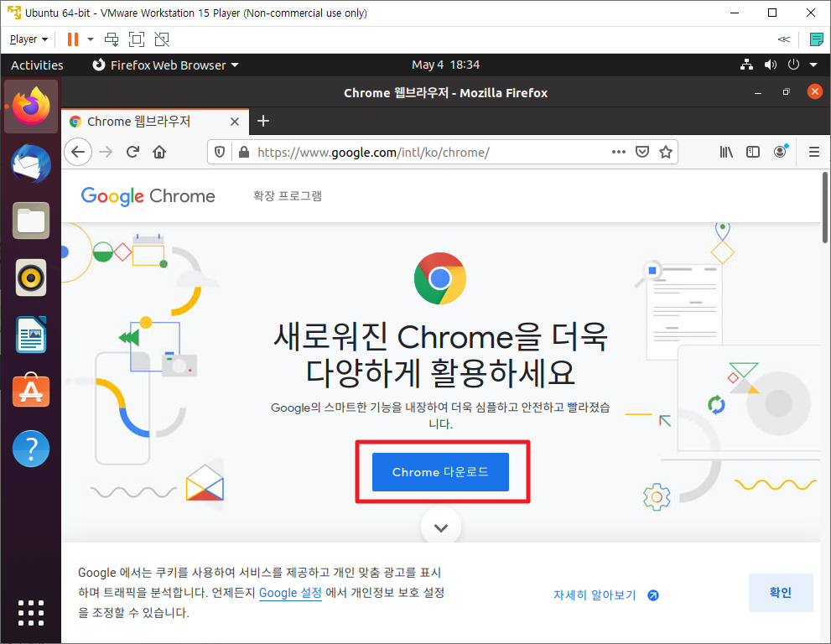Show the applications grid

pyautogui.click(x=31, y=613)
